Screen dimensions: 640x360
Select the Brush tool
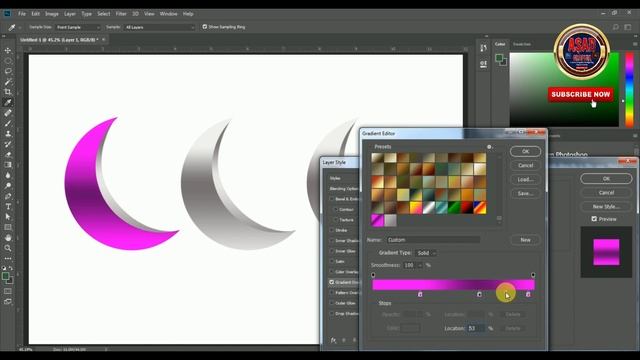[x=8, y=123]
